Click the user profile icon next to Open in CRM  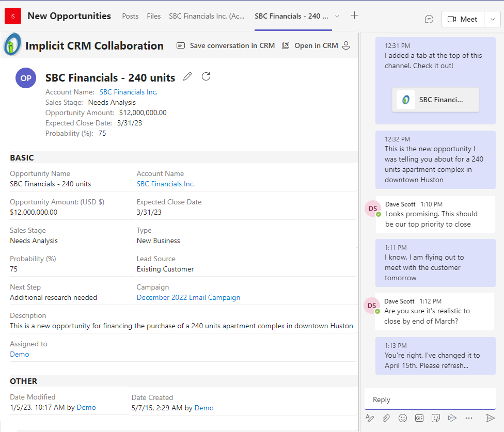[346, 45]
